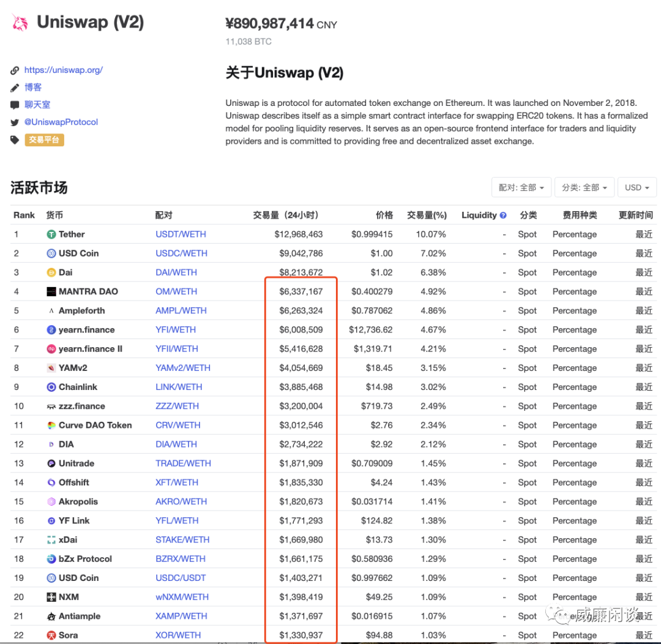Open the 配对: 全部 dropdown
Viewport: 661px width, 644px height.
521,188
